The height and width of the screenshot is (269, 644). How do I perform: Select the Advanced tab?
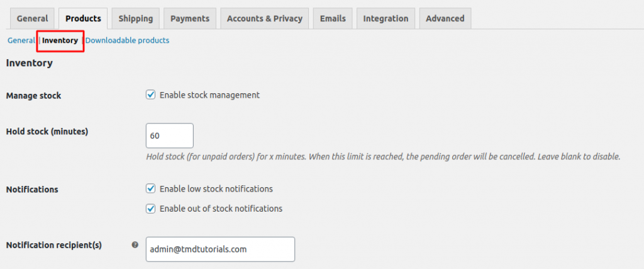[445, 18]
